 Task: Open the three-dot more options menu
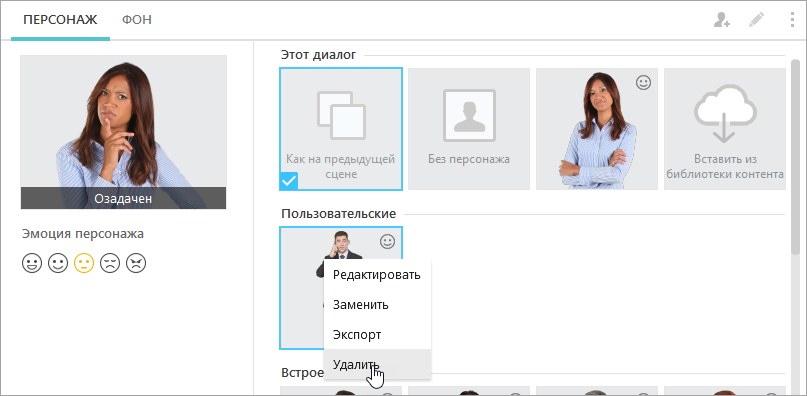[792, 20]
